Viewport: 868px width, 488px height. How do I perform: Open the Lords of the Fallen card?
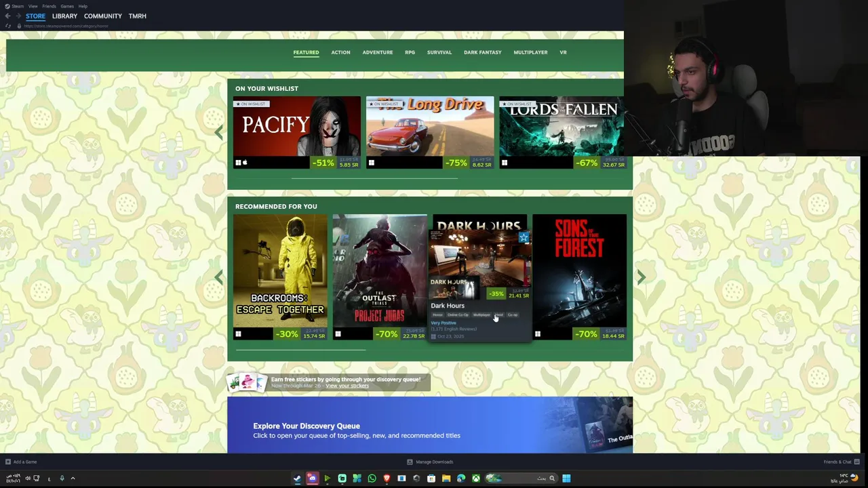click(561, 133)
